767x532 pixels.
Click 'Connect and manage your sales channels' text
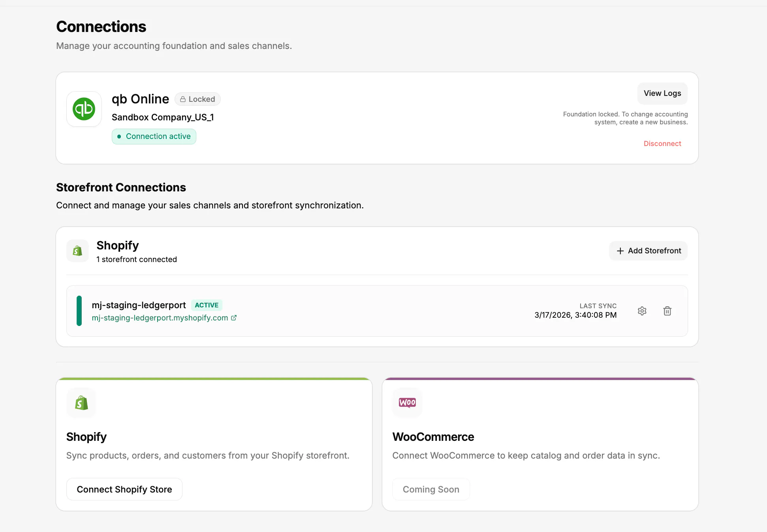(210, 205)
